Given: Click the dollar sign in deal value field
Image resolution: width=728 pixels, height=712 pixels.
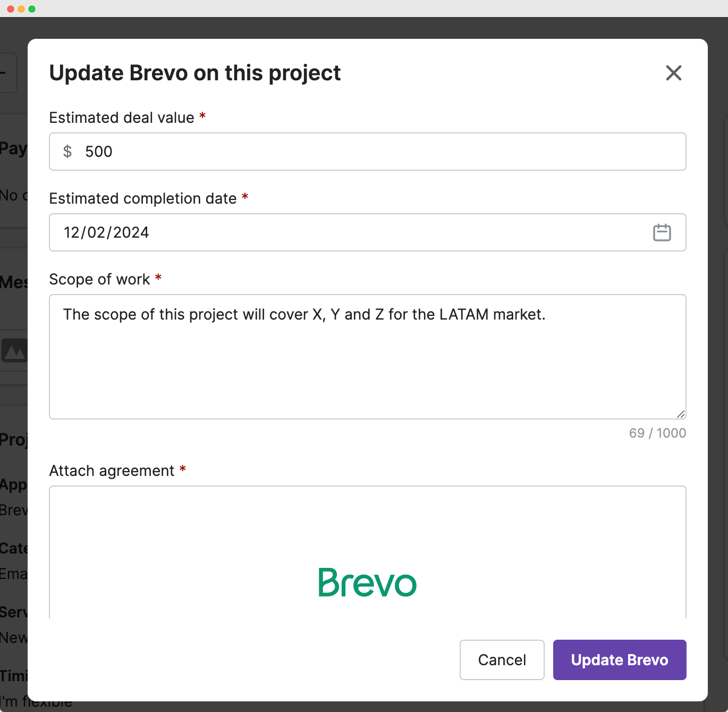Looking at the screenshot, I should (x=67, y=152).
